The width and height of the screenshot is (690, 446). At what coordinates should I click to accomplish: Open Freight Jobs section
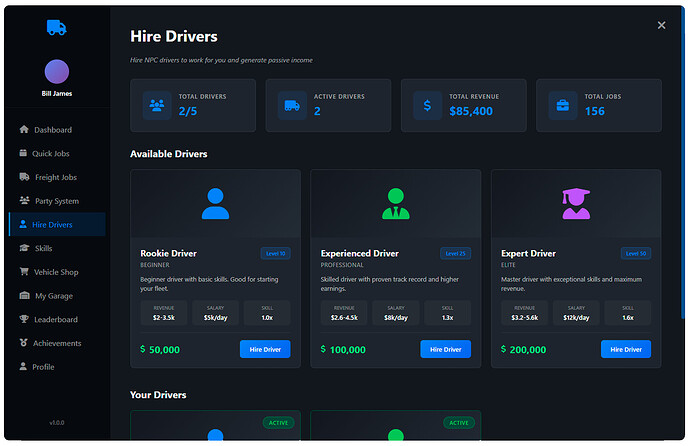55,177
